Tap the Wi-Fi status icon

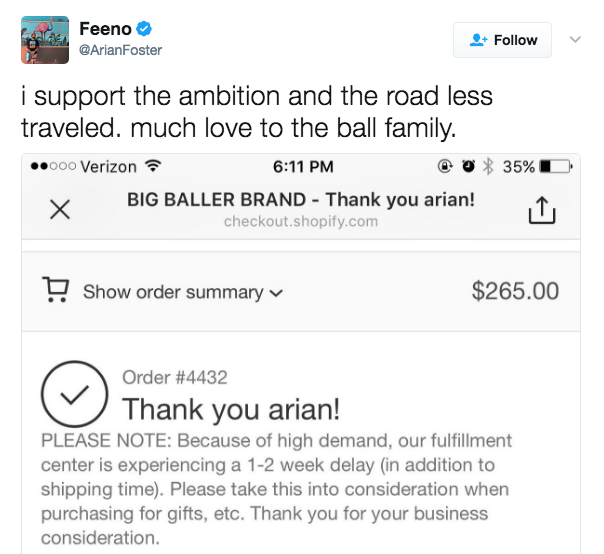pos(154,166)
